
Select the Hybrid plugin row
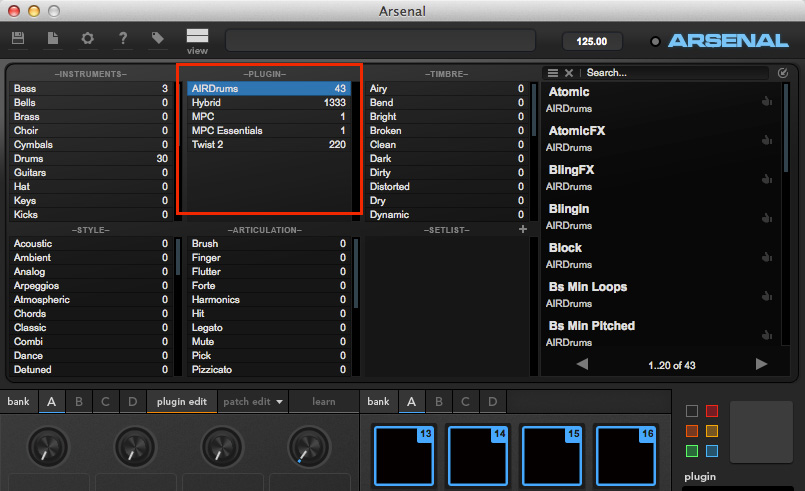(x=269, y=103)
